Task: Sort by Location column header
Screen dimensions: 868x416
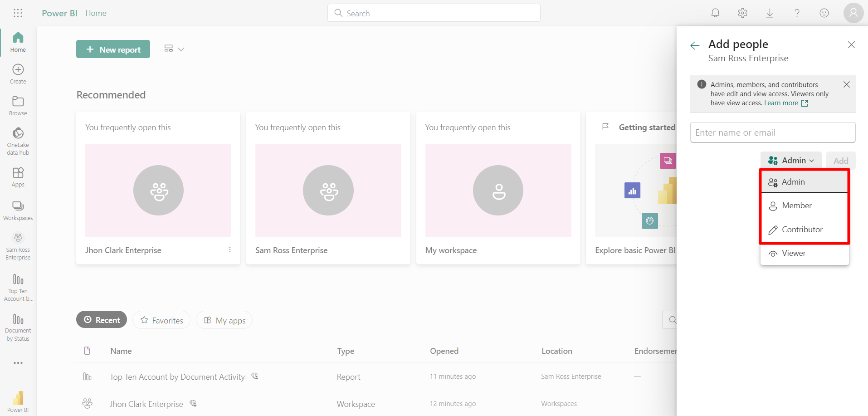Action: pyautogui.click(x=556, y=351)
